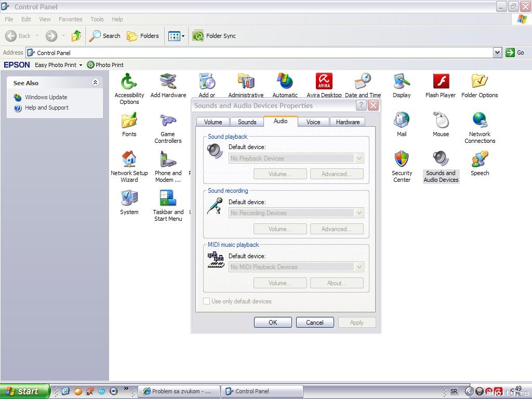Click OK in Sounds properties dialog

coord(273,322)
